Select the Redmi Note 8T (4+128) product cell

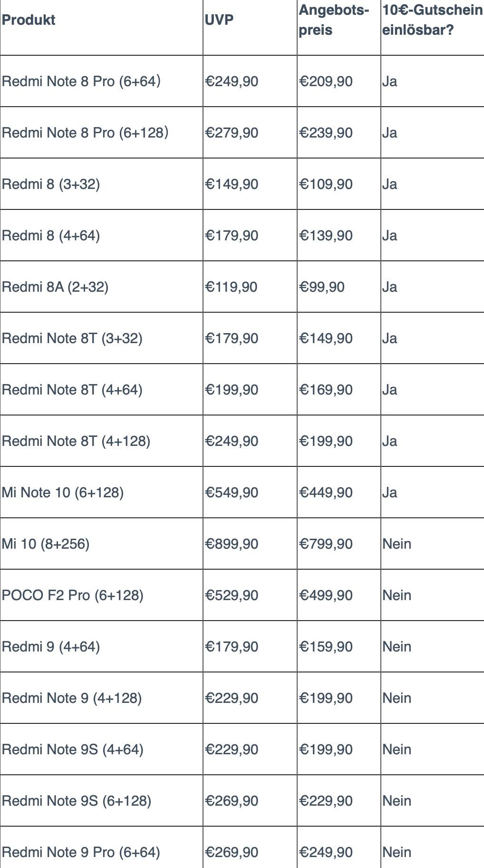tap(76, 441)
